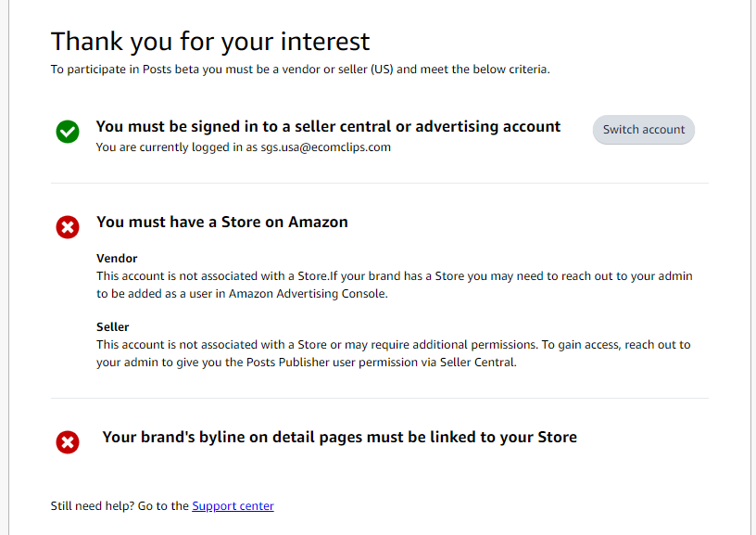This screenshot has width=756, height=535.
Task: Click the Seller subheading
Action: coord(113,326)
